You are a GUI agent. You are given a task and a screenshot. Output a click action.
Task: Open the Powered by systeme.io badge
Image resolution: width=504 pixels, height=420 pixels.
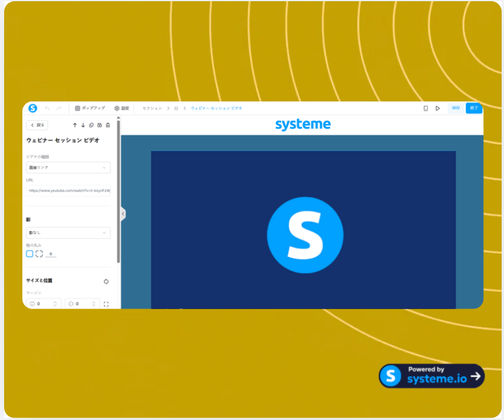pos(431,376)
